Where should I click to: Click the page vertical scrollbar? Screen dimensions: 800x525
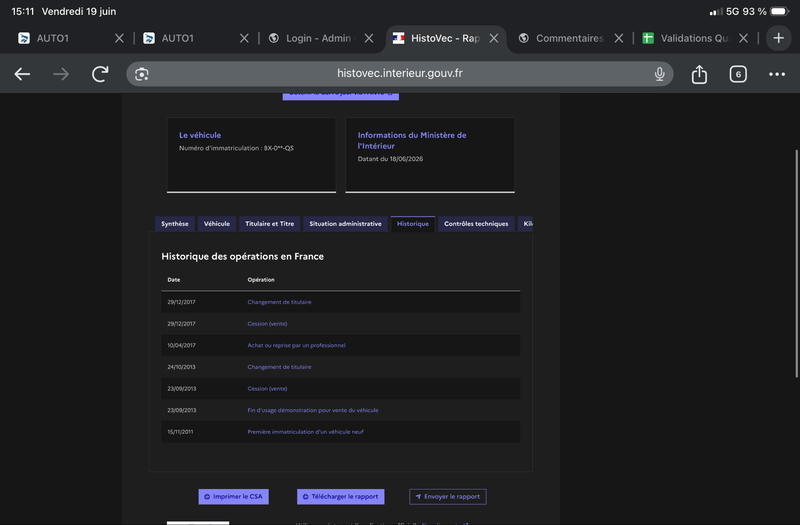(x=796, y=263)
